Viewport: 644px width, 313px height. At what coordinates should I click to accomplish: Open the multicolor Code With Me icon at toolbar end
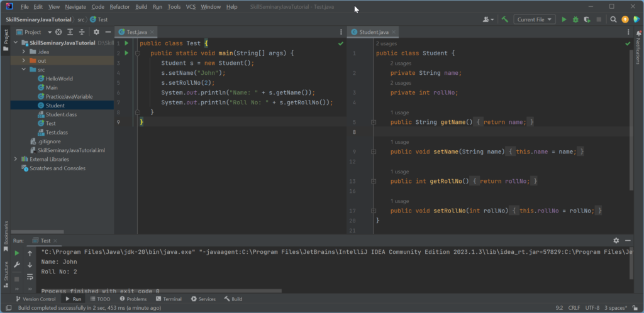pyautogui.click(x=636, y=19)
